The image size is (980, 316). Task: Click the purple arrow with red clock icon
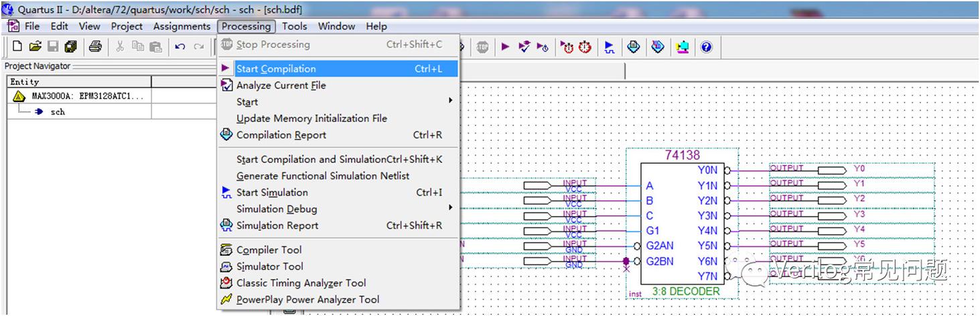coord(567,47)
